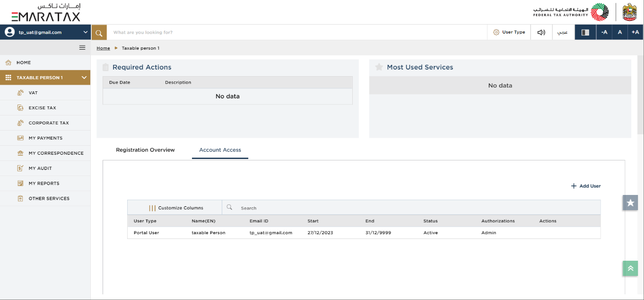The height and width of the screenshot is (300, 644).
Task: Click the Status column header
Action: (x=431, y=221)
